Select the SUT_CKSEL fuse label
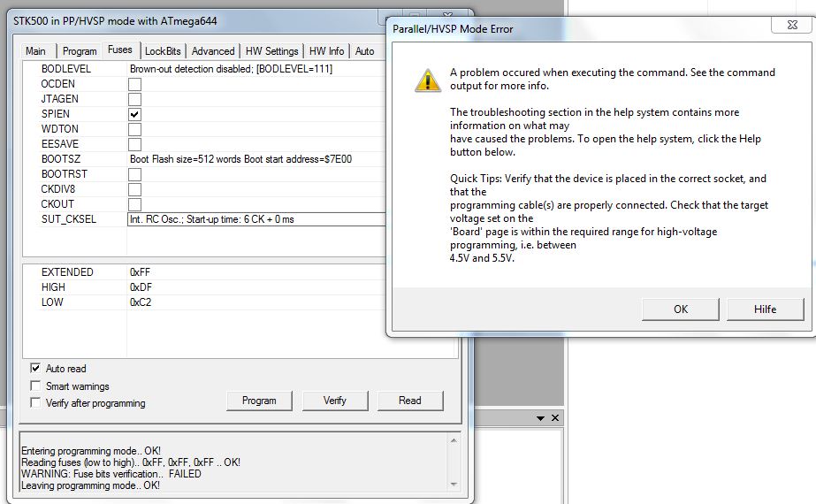The height and width of the screenshot is (504, 816). (x=69, y=219)
